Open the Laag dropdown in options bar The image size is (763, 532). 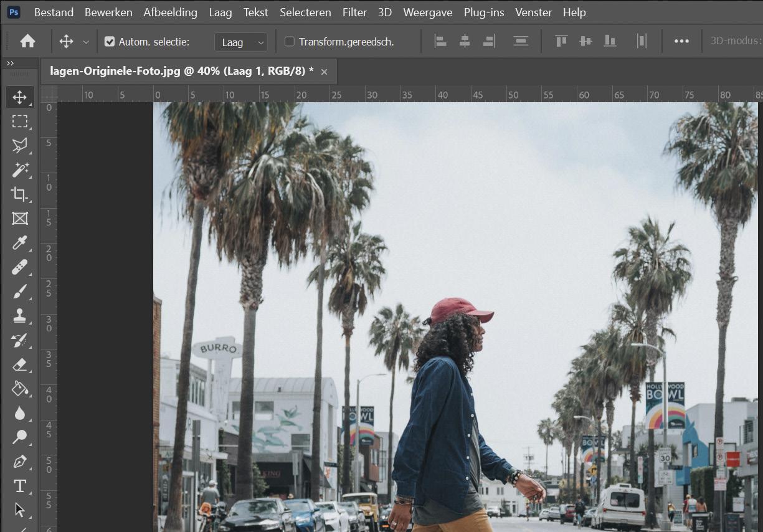240,42
